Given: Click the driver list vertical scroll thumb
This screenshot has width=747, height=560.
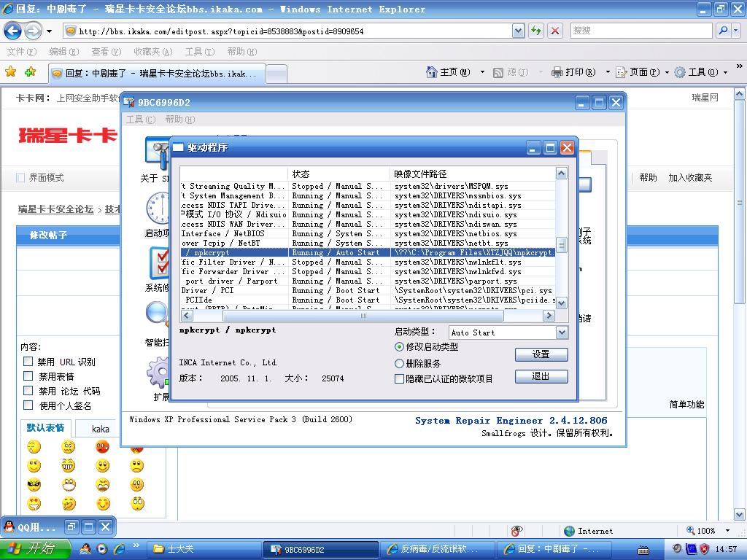Looking at the screenshot, I should [562, 244].
